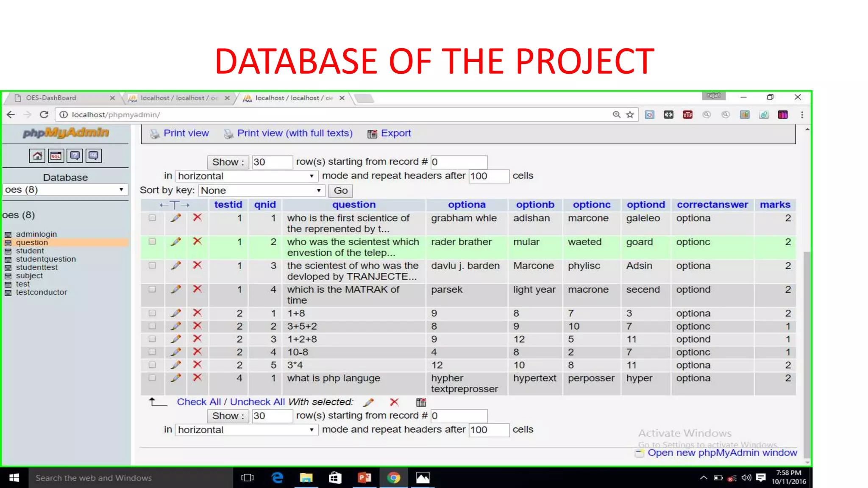Sort by correctanswer column header
Image resolution: width=868 pixels, height=488 pixels.
click(712, 205)
